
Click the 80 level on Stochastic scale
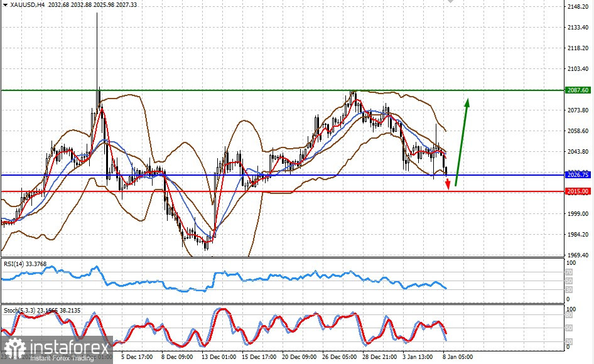click(x=569, y=315)
